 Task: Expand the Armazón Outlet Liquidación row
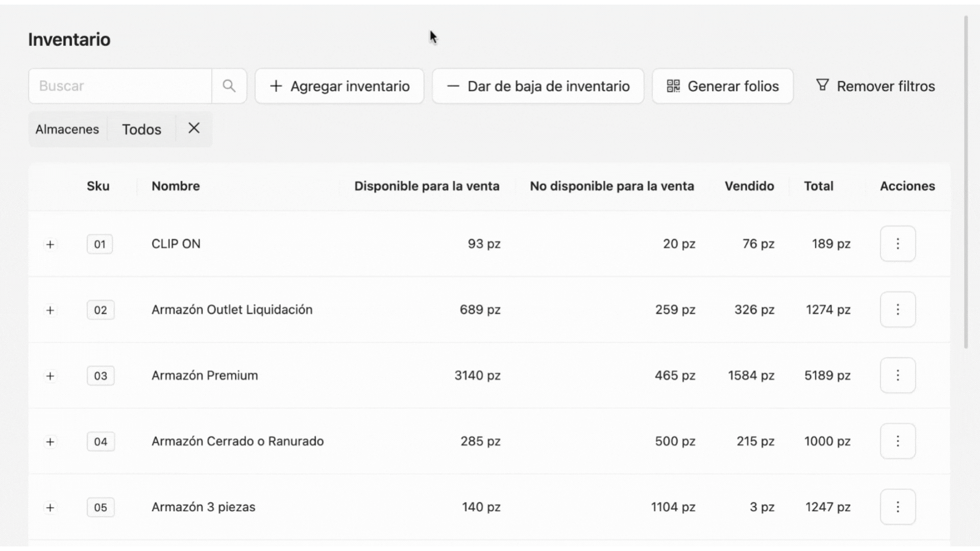pyautogui.click(x=50, y=310)
